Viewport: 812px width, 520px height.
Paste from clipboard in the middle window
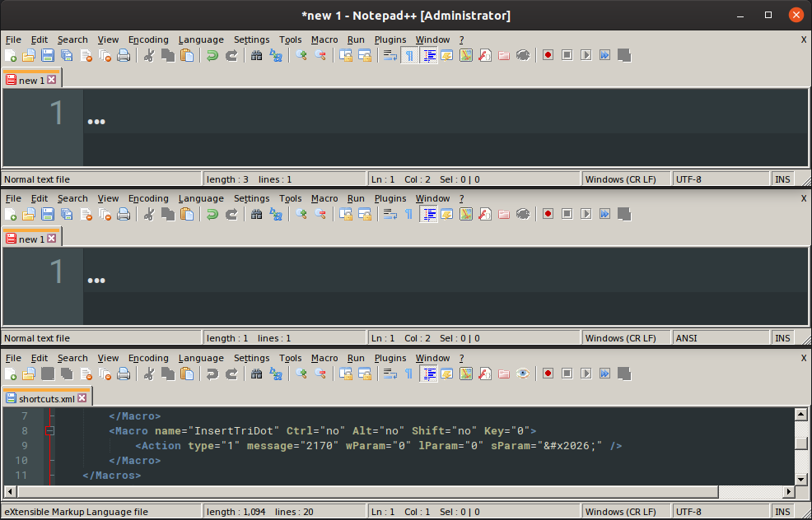pos(187,214)
